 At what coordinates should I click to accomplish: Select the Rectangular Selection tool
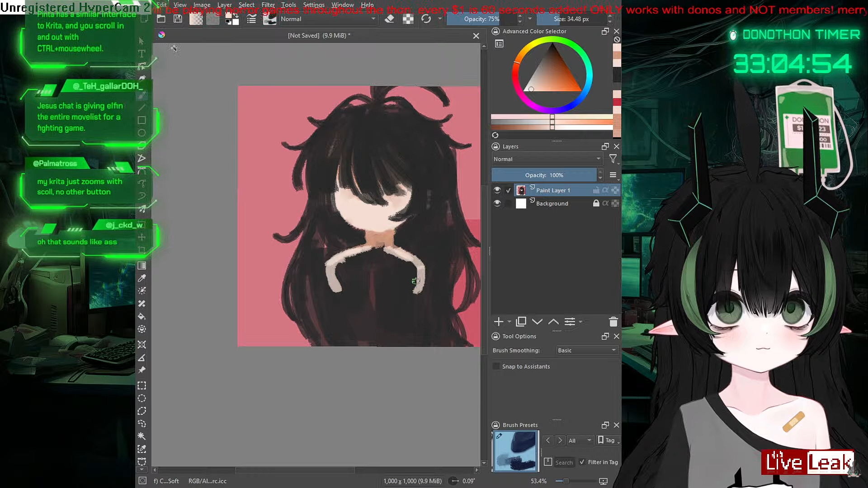pos(142,385)
